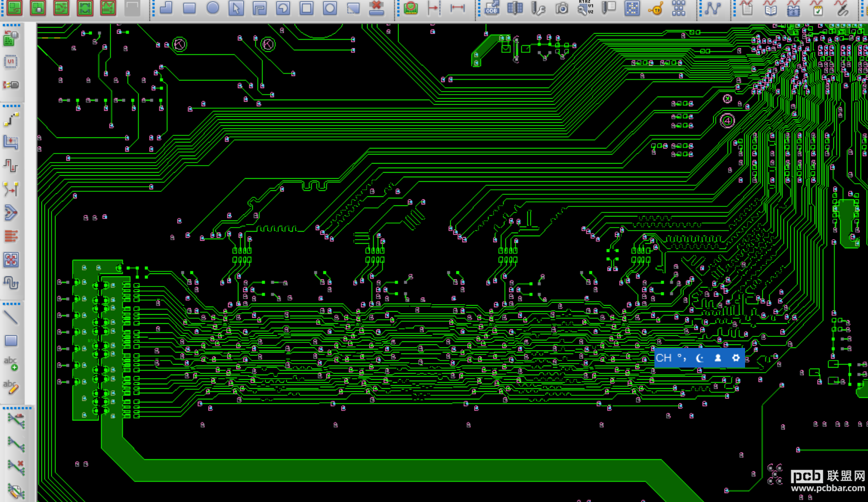This screenshot has width=868, height=502.
Task: Click the R1R2 U1U2 rename refdes icon
Action: [x=585, y=8]
